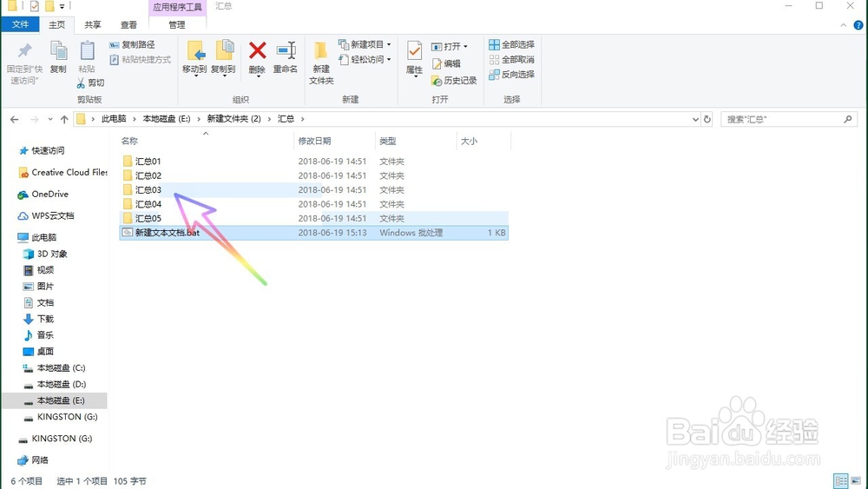868x489 pixels.
Task: Open WPS云文档 in sidebar
Action: click(x=46, y=216)
